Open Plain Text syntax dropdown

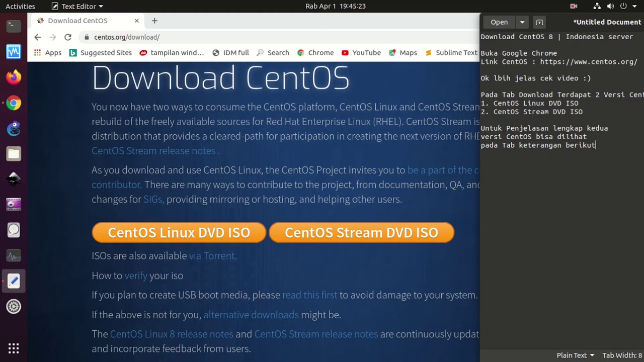click(x=576, y=355)
